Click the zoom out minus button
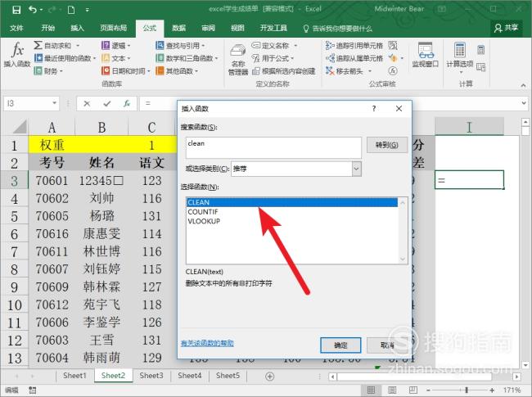The image size is (532, 397). pyautogui.click(x=429, y=390)
